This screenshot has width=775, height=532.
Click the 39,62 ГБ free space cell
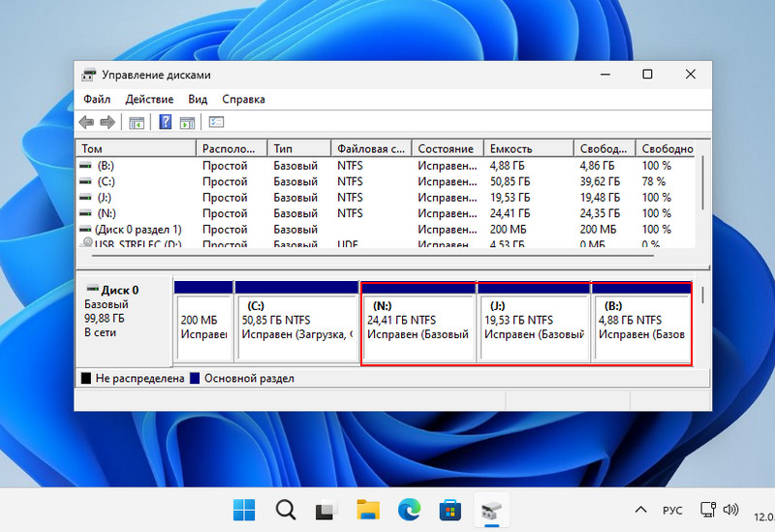point(600,181)
